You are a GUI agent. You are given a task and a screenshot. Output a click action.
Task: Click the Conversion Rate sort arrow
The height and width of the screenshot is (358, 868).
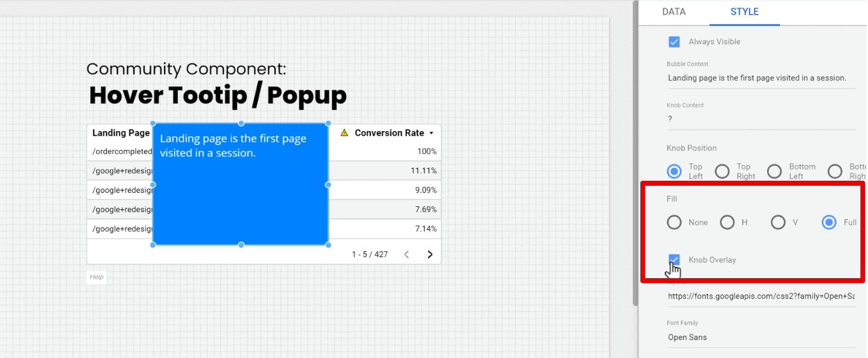coord(431,133)
